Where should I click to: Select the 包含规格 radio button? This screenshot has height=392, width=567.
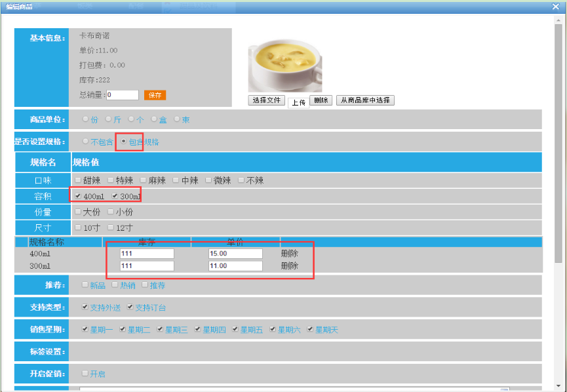pyautogui.click(x=123, y=142)
